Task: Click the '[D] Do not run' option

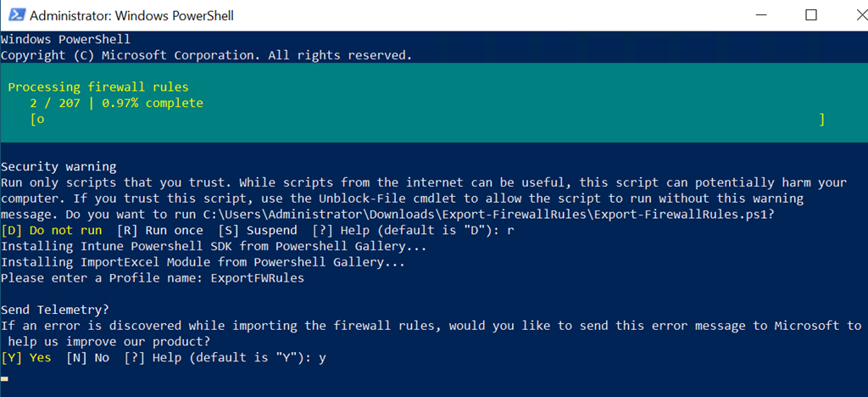Action: tap(52, 231)
